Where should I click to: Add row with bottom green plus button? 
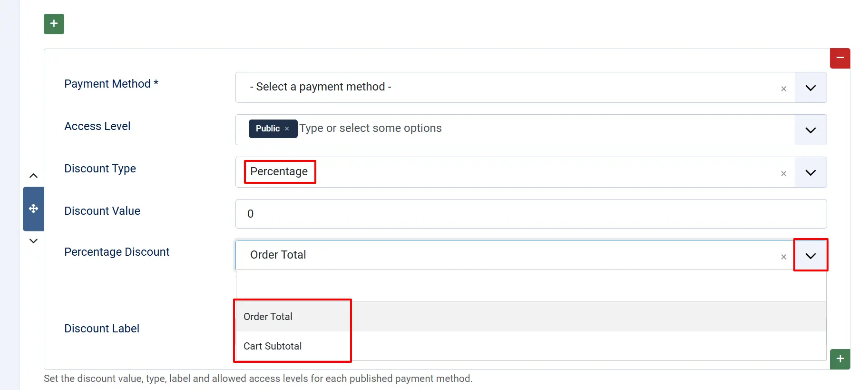coord(840,359)
